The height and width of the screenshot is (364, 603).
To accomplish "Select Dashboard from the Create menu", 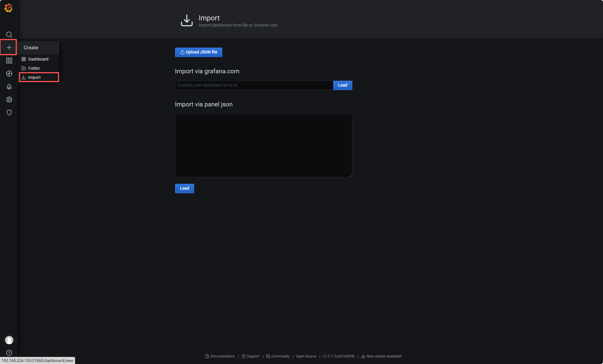I will click(38, 59).
